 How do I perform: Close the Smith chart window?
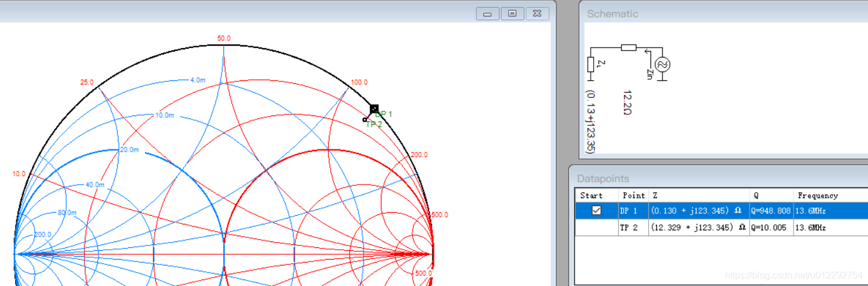click(x=537, y=13)
